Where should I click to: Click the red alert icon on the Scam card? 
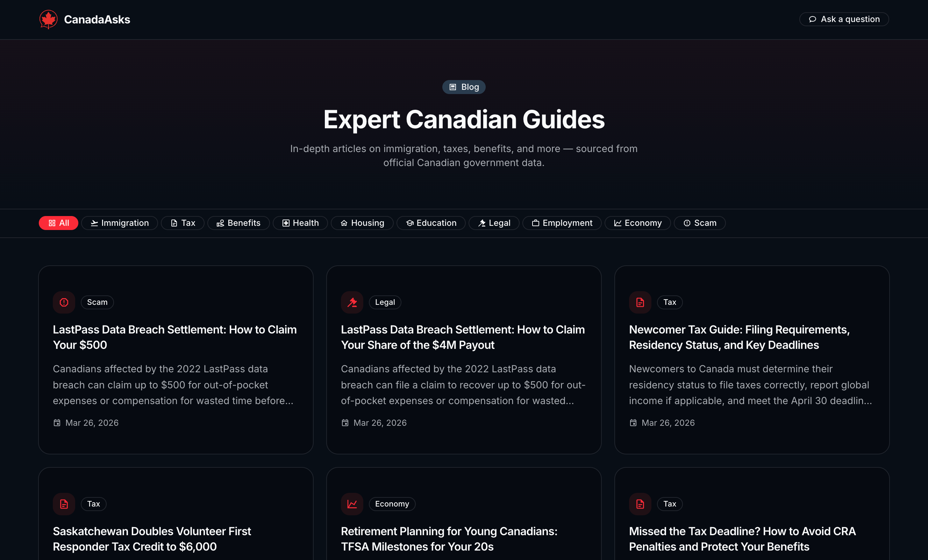(x=64, y=302)
